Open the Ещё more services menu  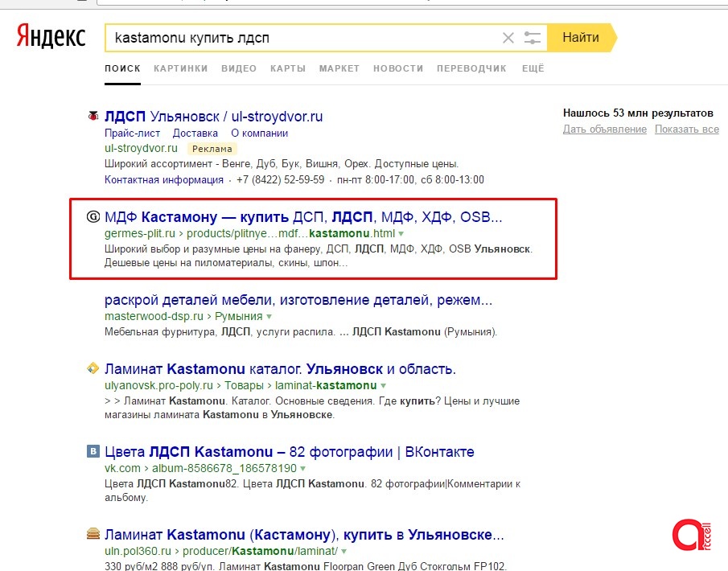pos(533,68)
